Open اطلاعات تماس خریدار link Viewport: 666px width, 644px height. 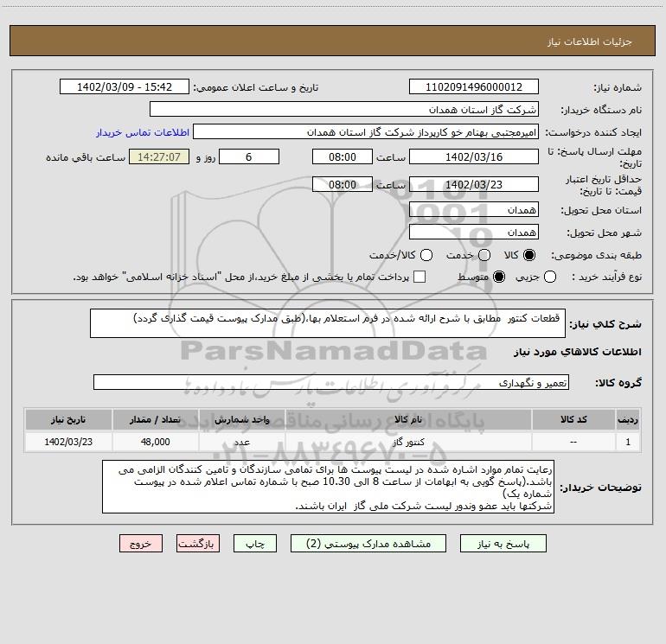[143, 132]
